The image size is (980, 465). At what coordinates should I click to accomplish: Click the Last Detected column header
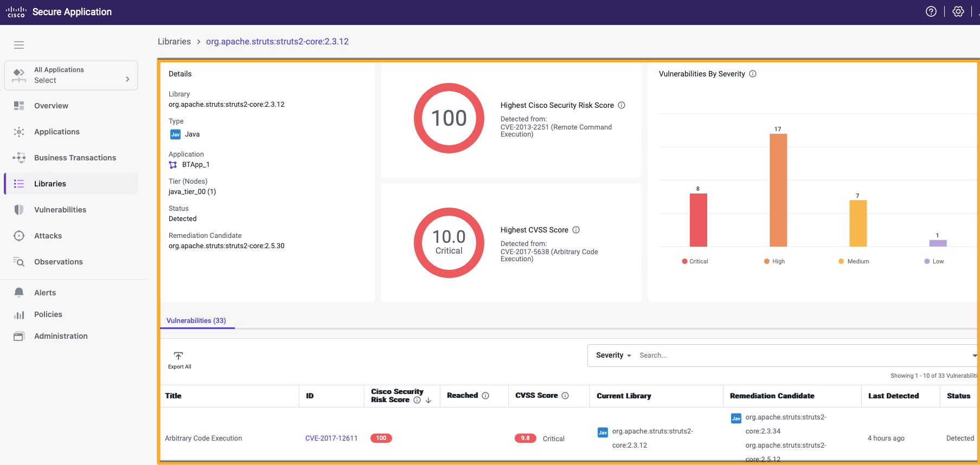(894, 396)
